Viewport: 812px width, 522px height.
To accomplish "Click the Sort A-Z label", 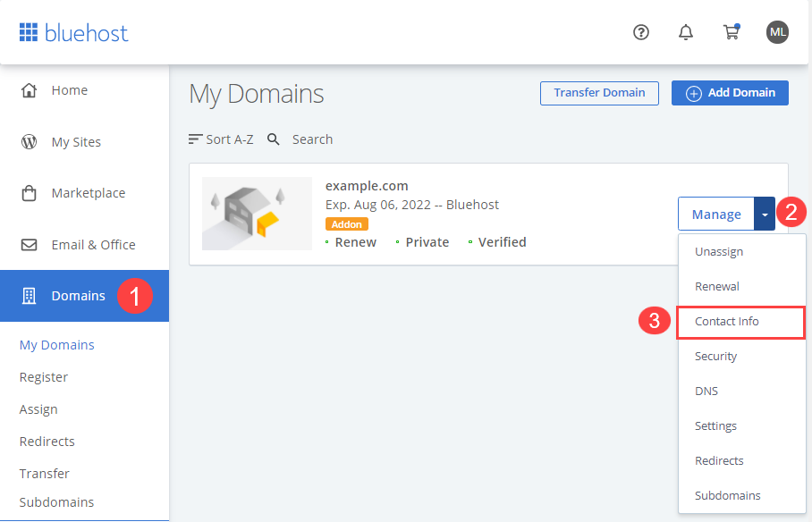I will (230, 139).
